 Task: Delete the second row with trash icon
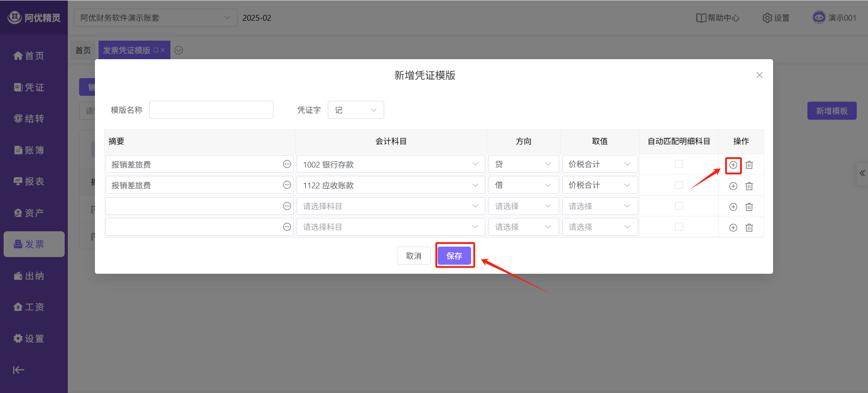[x=749, y=186]
